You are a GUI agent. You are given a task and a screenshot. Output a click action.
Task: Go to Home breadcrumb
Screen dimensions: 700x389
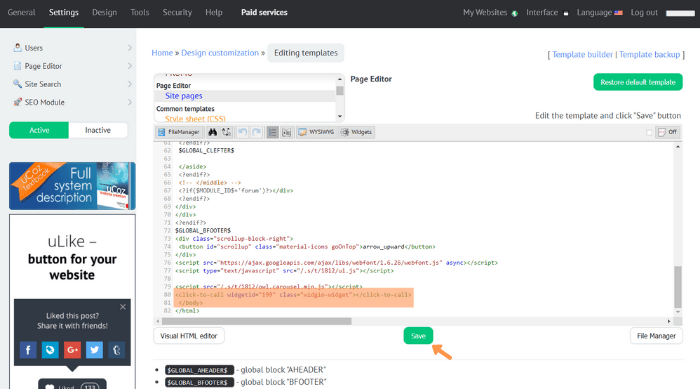coord(162,53)
